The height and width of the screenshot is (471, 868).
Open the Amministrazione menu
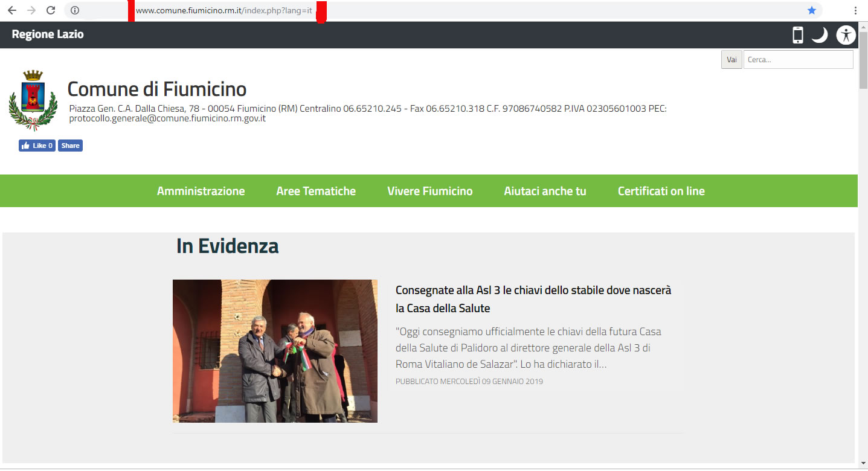pos(201,191)
